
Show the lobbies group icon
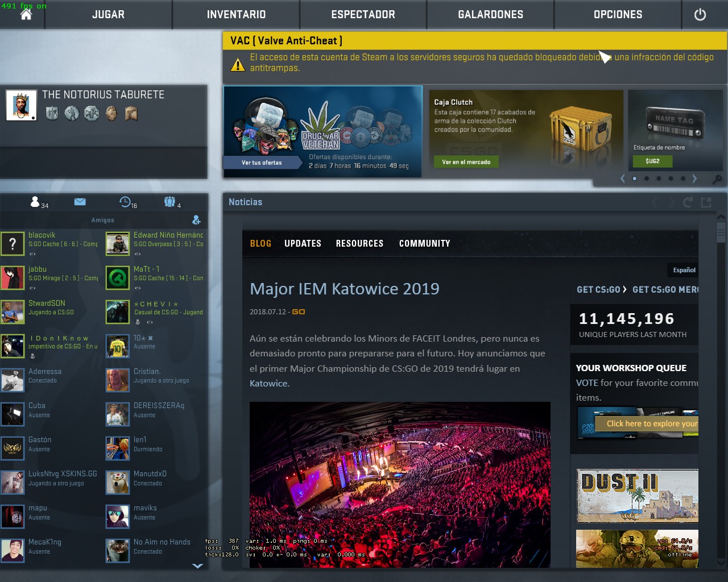pos(169,202)
